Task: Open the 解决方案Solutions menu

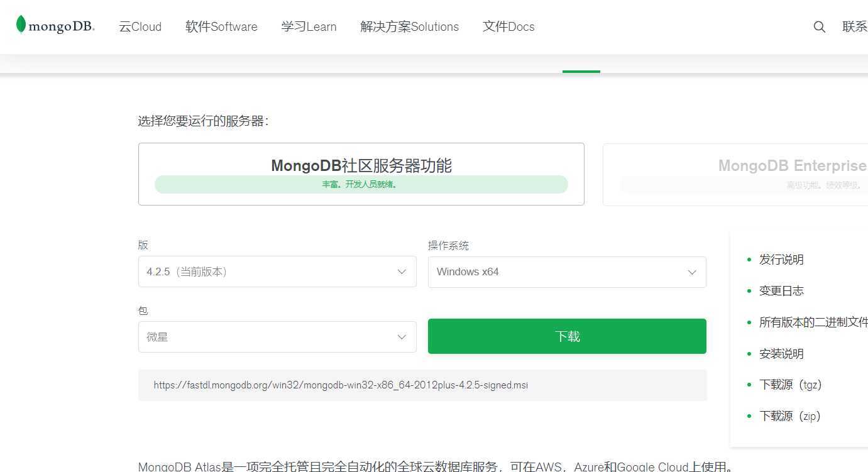Action: [x=410, y=27]
